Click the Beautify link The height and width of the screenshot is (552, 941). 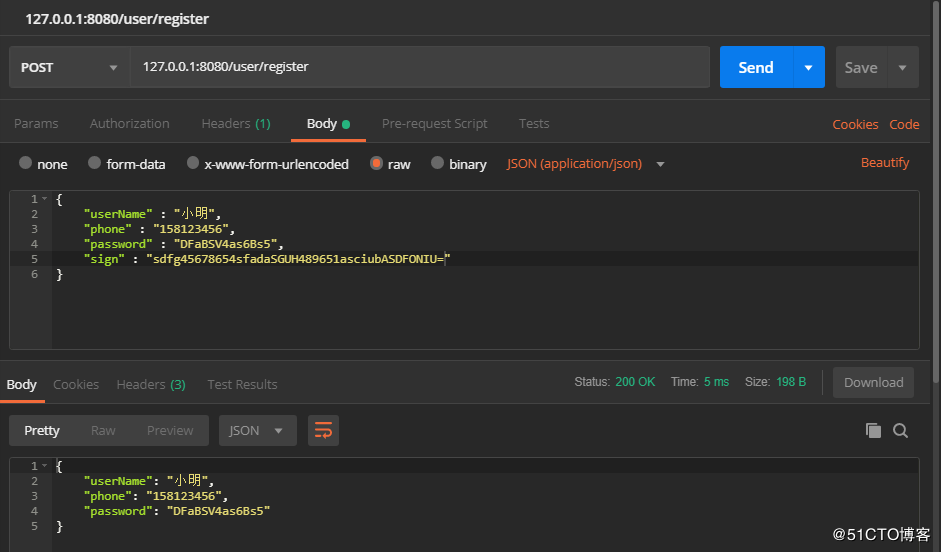pyautogui.click(x=885, y=162)
